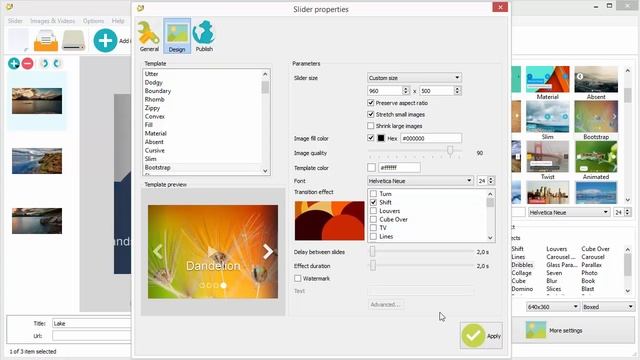Click the save drive icon in toolbar
640x360 pixels.
pyautogui.click(x=74, y=41)
